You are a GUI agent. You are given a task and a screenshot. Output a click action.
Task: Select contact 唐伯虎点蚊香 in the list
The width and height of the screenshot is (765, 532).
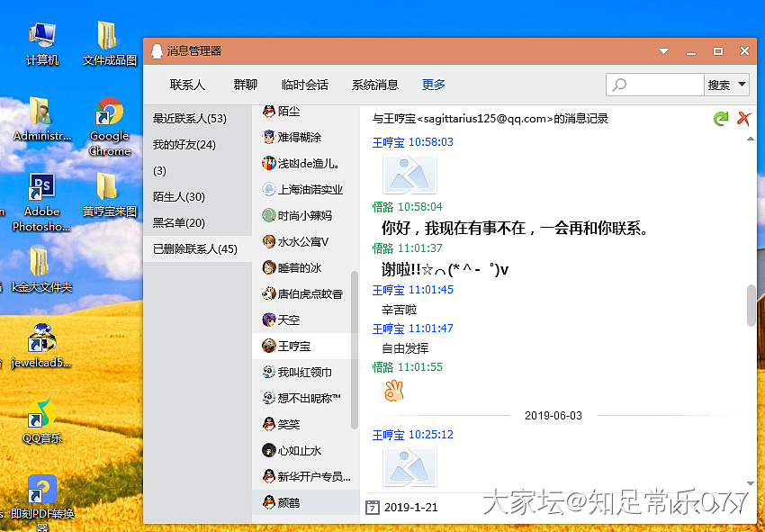click(310, 294)
